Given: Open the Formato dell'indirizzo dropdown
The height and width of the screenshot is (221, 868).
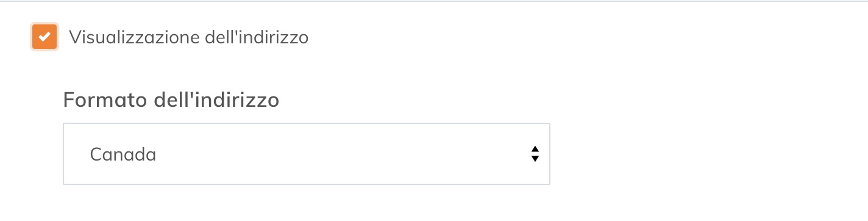Looking at the screenshot, I should click(x=307, y=154).
